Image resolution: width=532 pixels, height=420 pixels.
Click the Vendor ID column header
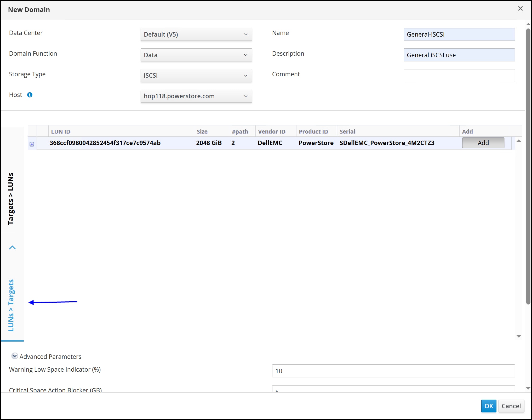[x=276, y=131]
